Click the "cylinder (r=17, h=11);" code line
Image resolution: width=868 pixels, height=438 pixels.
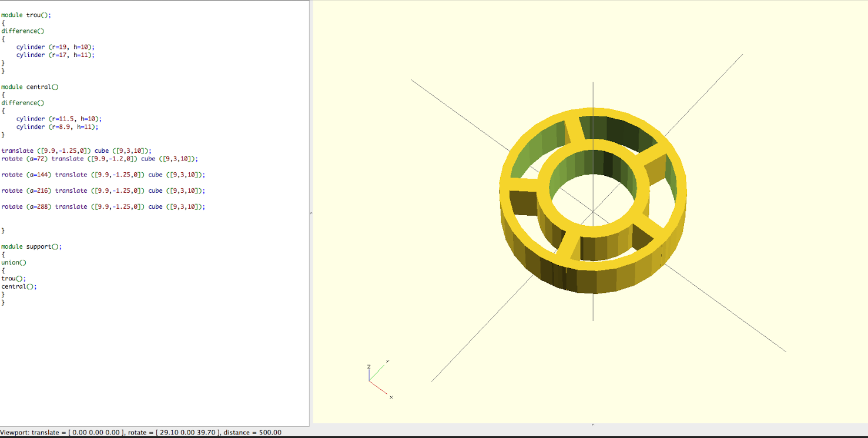[55, 55]
